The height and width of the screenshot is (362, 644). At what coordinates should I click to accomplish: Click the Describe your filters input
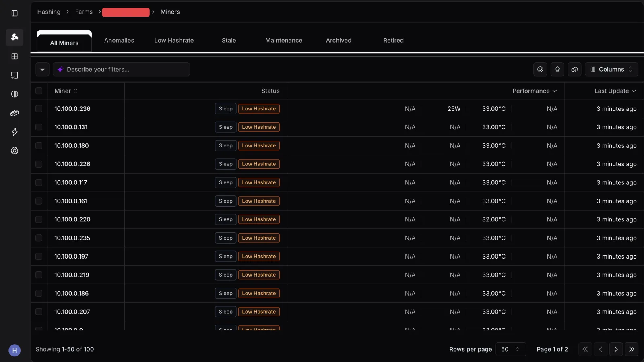(x=121, y=69)
